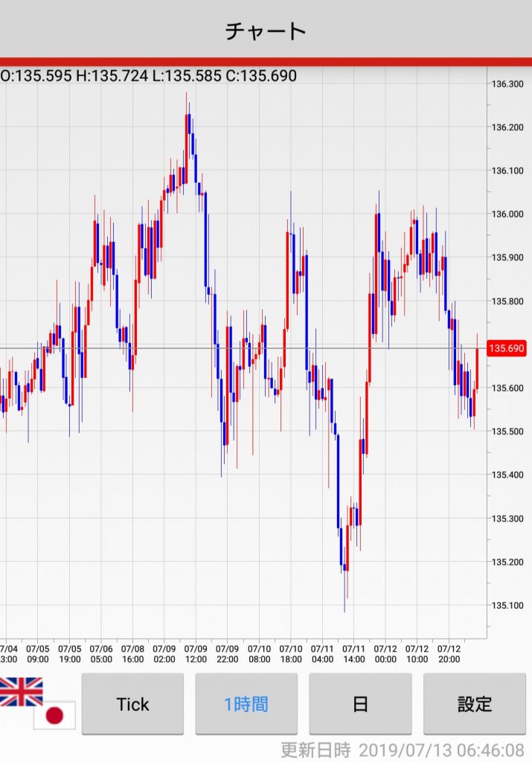The width and height of the screenshot is (532, 762).
Task: Switch to the 日 daily timeframe
Action: tap(360, 704)
